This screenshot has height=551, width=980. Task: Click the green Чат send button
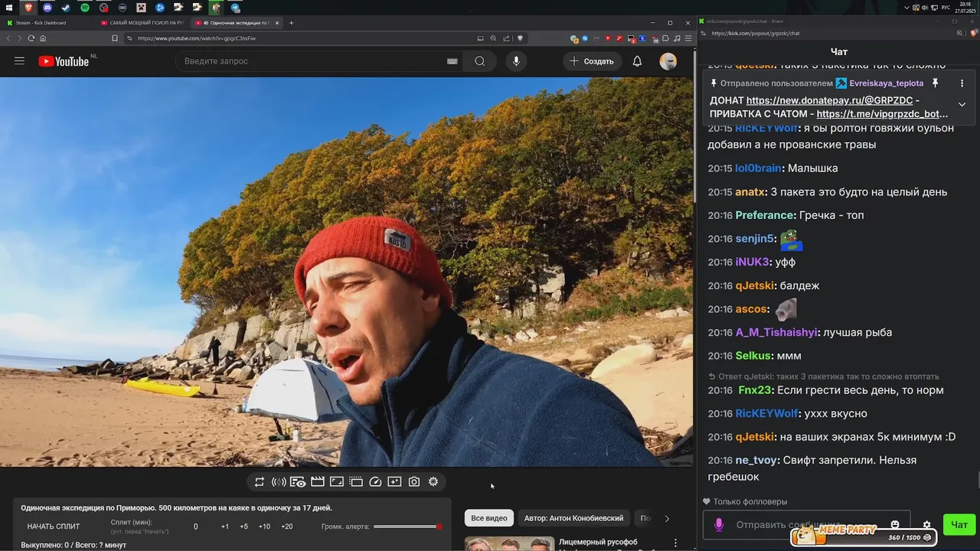(959, 525)
